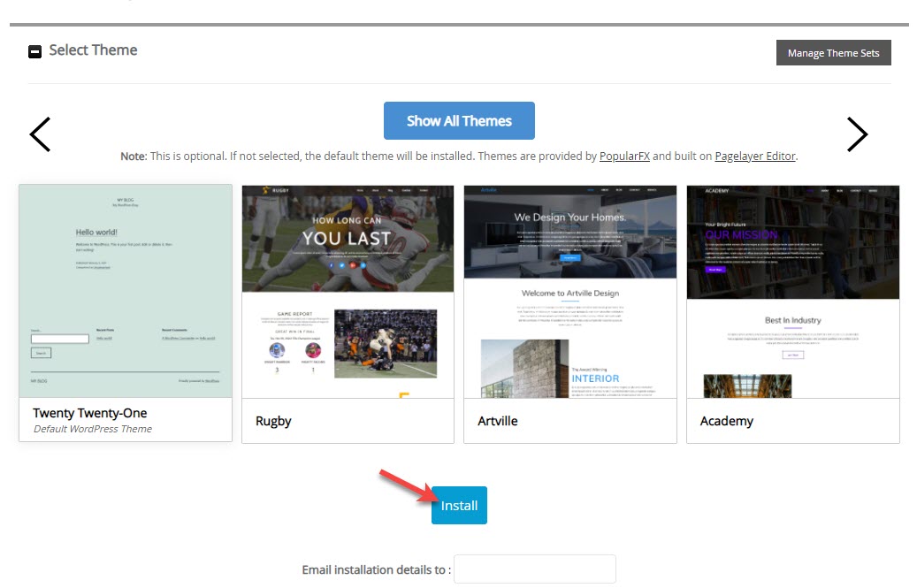The width and height of the screenshot is (917, 588).
Task: Open Manage Theme Sets
Action: 833,52
